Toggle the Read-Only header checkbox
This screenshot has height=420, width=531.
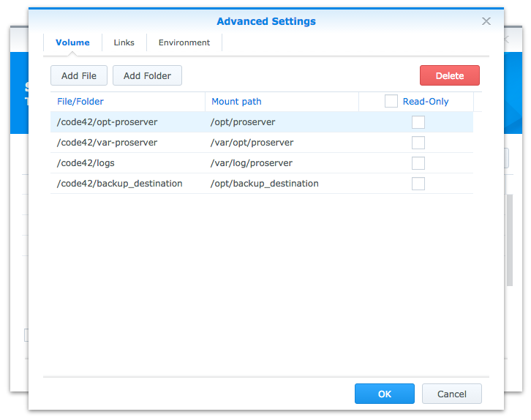tap(391, 101)
